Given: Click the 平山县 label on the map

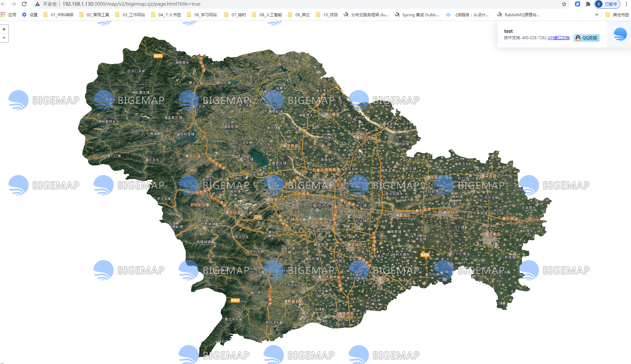Looking at the screenshot, I should tap(195, 156).
